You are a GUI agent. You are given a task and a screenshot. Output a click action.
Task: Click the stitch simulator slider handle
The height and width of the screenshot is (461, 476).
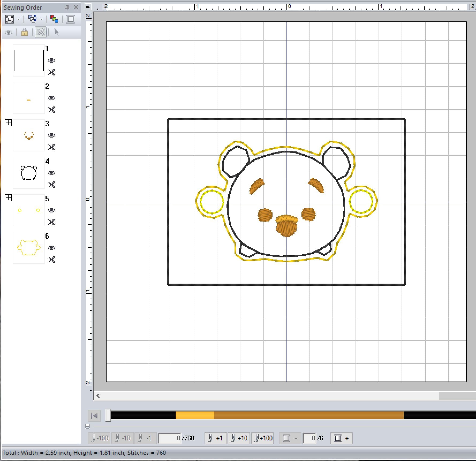108,415
